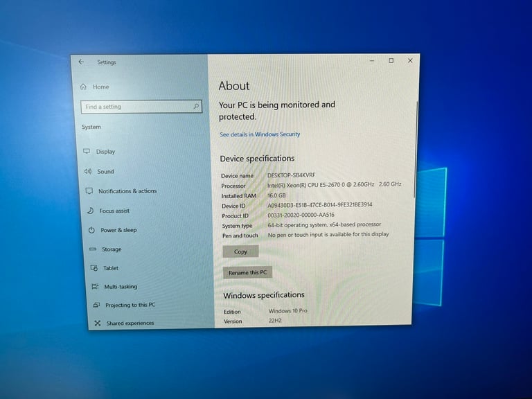The image size is (532, 399).
Task: Close the Settings window
Action: tap(410, 60)
